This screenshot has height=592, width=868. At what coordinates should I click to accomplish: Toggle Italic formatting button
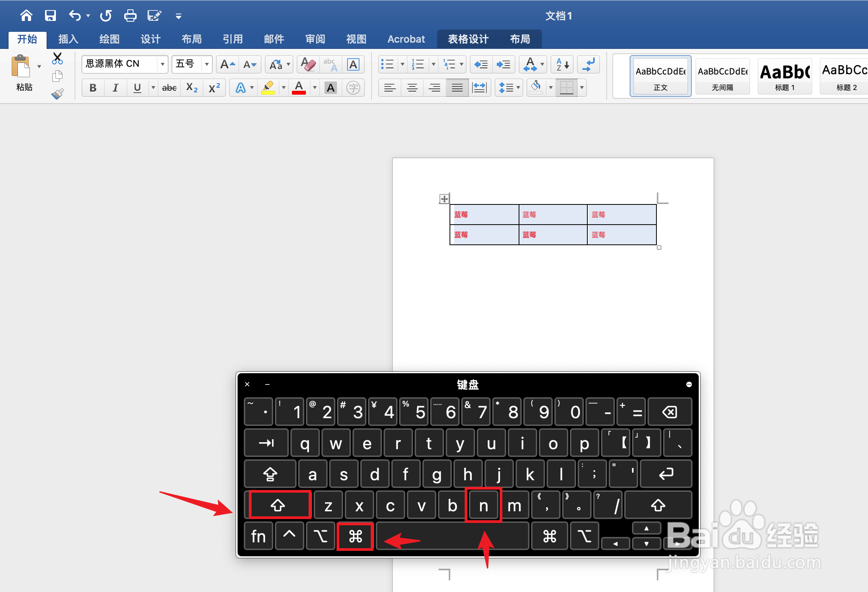[x=115, y=88]
